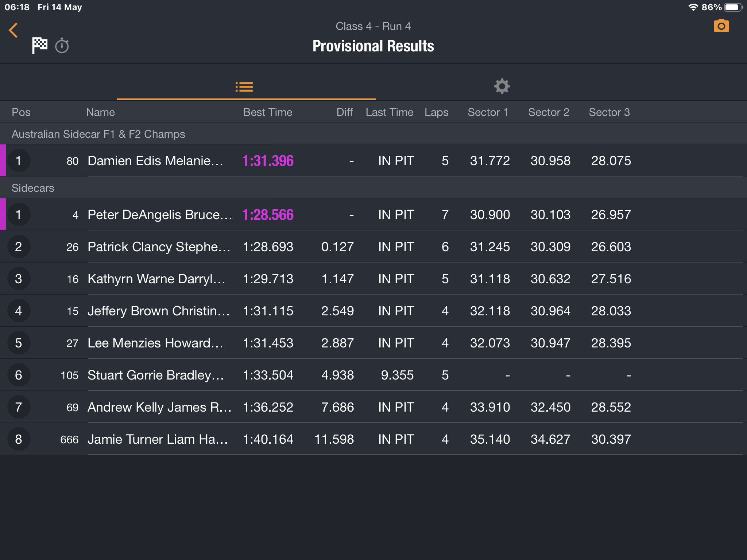This screenshot has width=747, height=560.
Task: Open Kathyrn Warne Darryl entry
Action: [x=373, y=279]
